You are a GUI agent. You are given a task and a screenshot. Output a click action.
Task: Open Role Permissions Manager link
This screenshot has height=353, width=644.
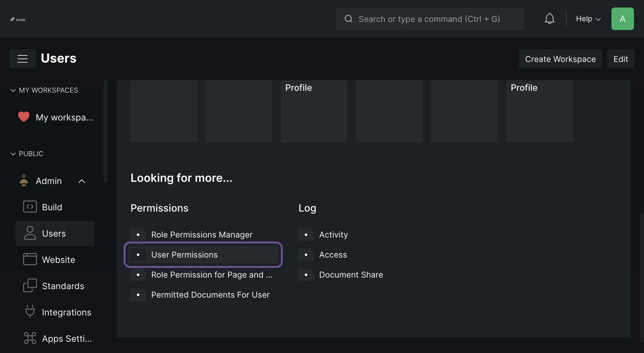pos(202,235)
